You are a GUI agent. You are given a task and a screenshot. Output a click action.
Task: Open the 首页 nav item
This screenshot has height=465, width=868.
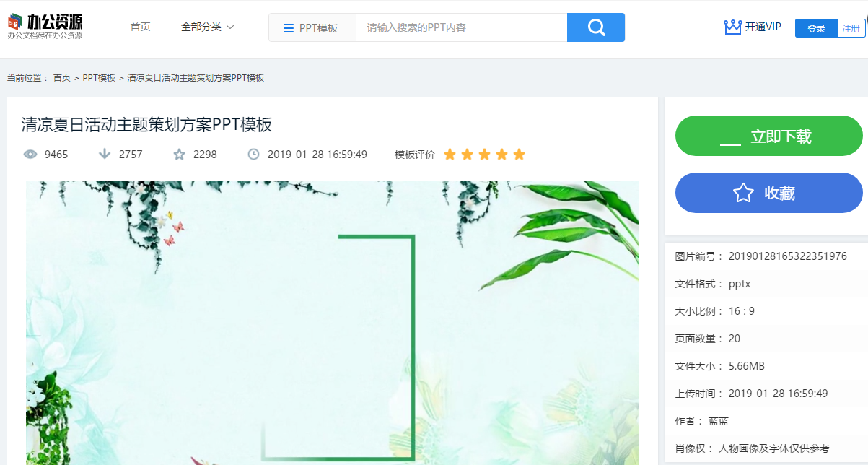click(x=141, y=27)
